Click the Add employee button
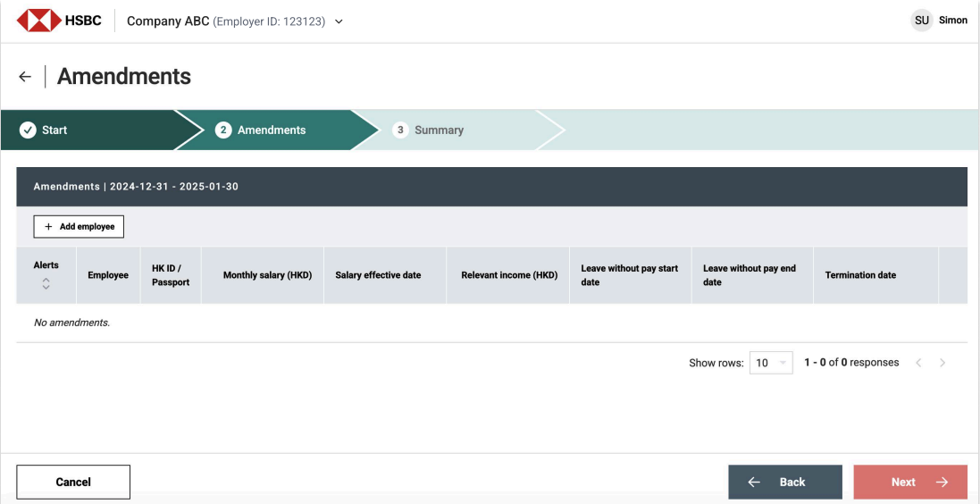 coord(79,227)
